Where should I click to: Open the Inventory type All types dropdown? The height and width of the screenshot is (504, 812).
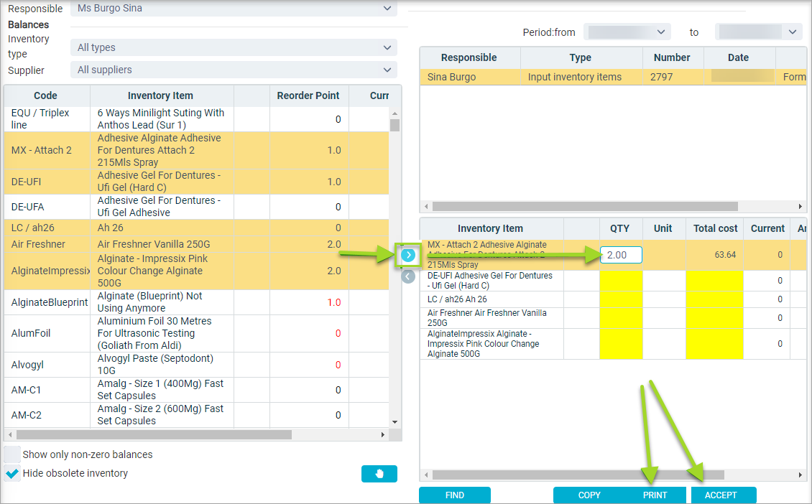tap(234, 47)
